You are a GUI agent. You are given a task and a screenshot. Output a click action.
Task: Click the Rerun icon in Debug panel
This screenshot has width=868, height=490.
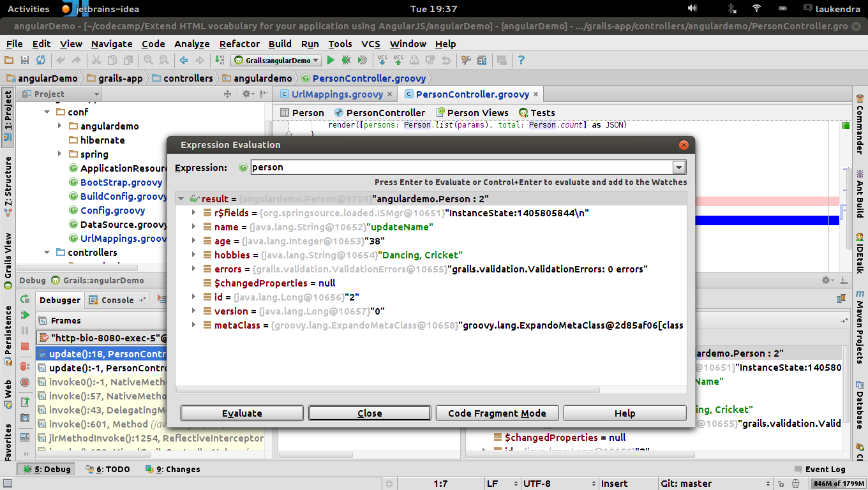click(25, 299)
